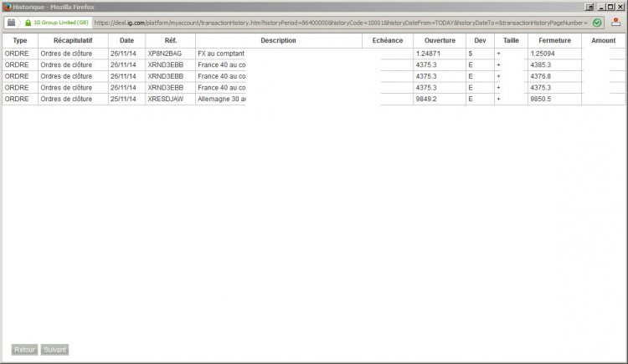
Task: Click the Echéance column header
Action: click(388, 40)
